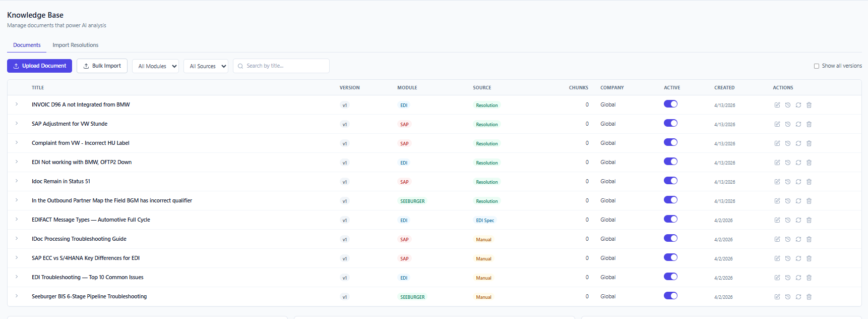
Task: Click v1 badge in EDIFACT Message Types row
Action: (345, 220)
